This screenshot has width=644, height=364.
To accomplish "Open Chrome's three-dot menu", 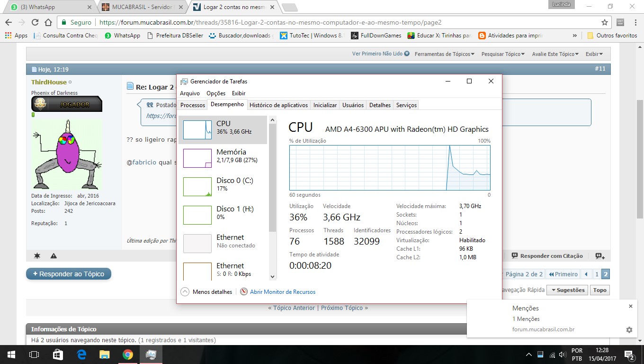I will pos(635,22).
